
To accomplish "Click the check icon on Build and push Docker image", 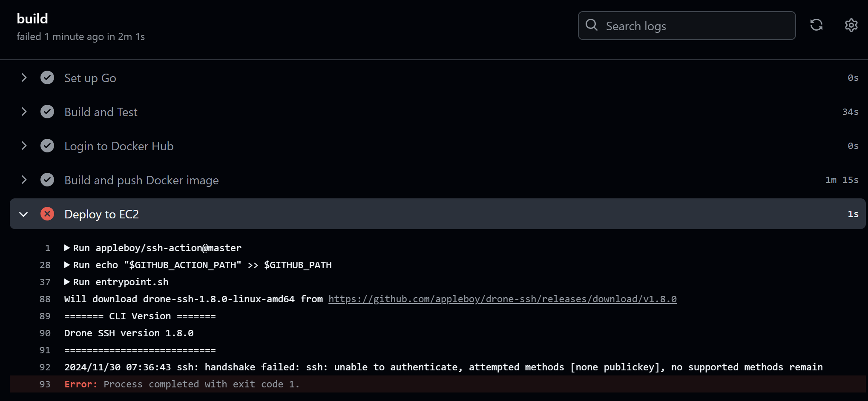I will [47, 180].
